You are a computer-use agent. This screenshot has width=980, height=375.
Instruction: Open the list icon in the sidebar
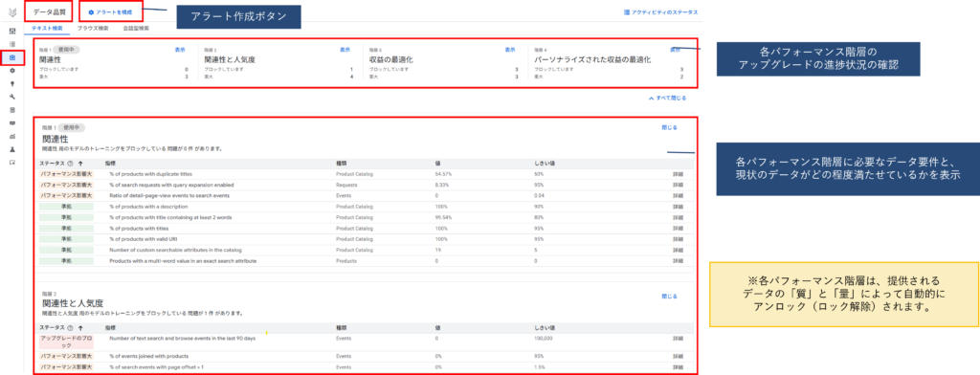(x=12, y=44)
